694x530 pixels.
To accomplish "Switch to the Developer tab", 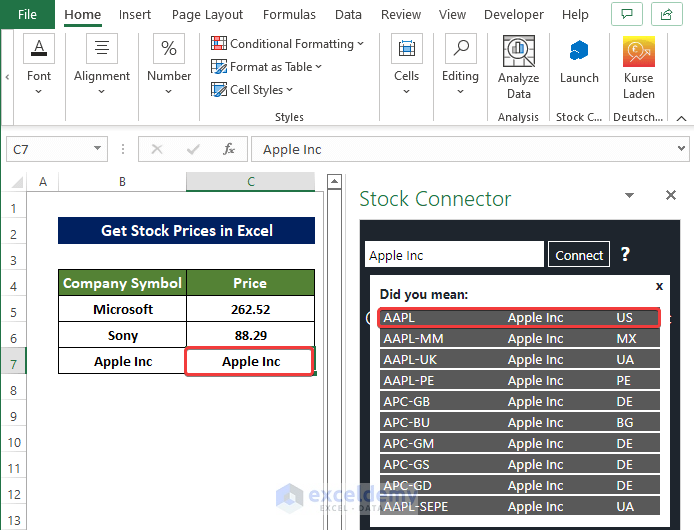I will tap(513, 15).
